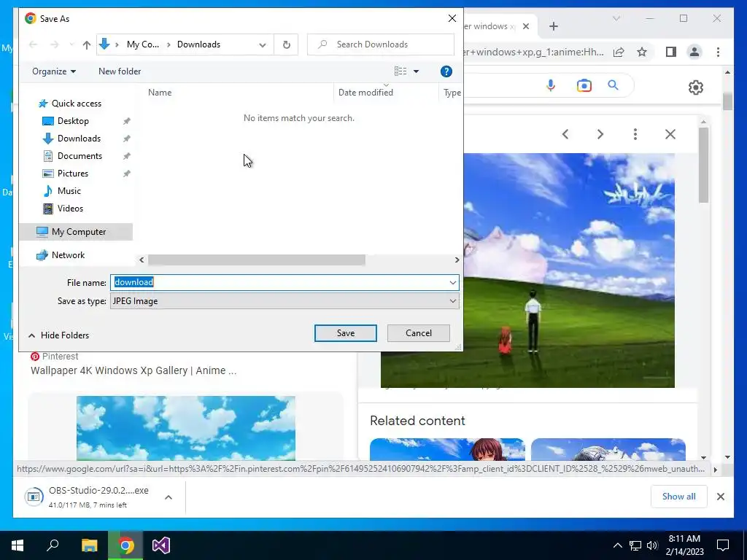Open image preview more options menu

635,134
